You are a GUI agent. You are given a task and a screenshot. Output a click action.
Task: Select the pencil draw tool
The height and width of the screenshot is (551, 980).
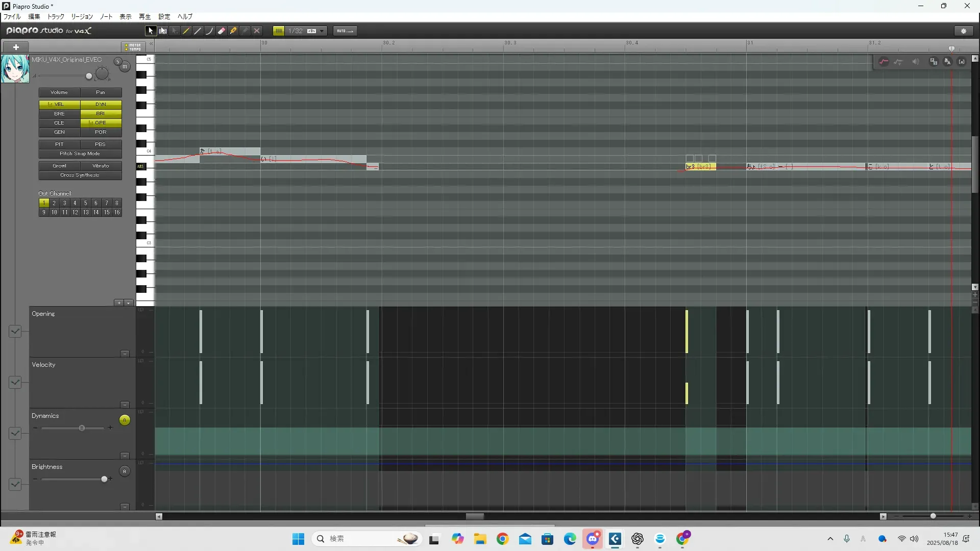186,31
